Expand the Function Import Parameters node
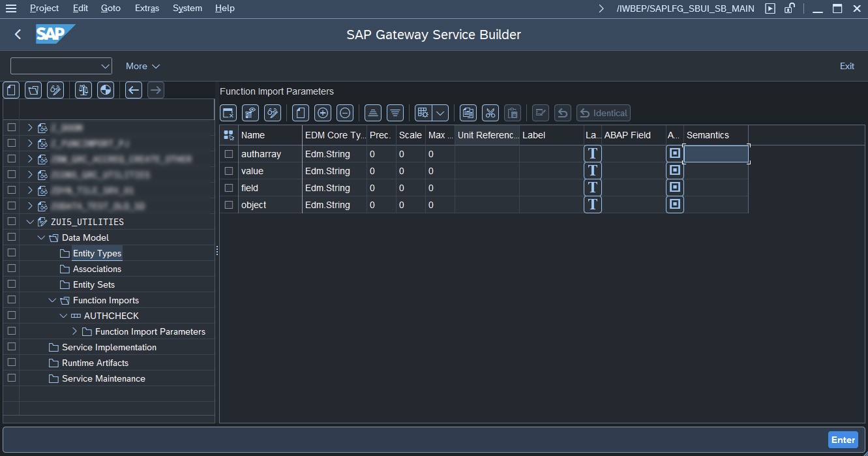Screen dimensions: 868x456 pos(74,331)
